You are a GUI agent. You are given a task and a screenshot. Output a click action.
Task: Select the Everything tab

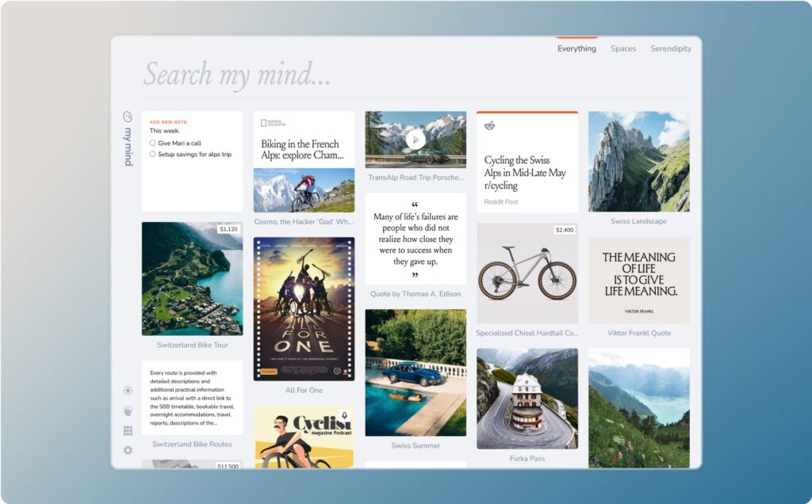[576, 48]
